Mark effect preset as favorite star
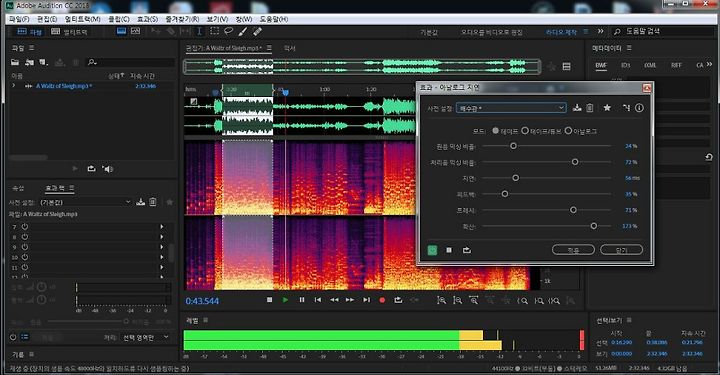This screenshot has width=720, height=375. click(607, 107)
